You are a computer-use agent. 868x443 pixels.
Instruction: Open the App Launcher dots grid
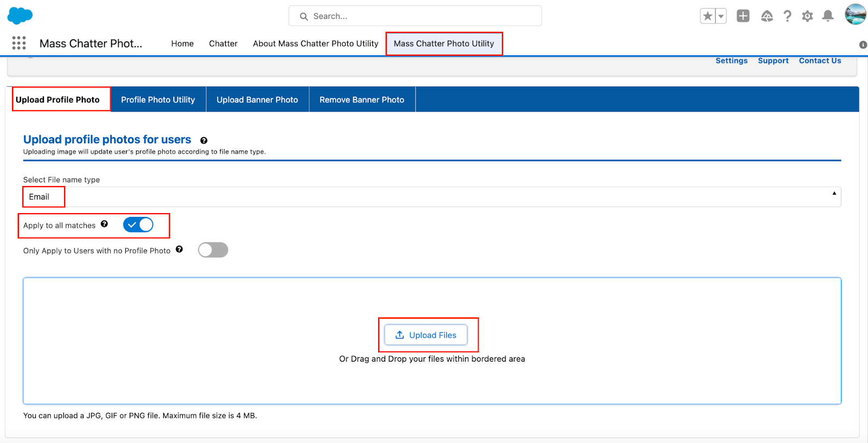click(19, 43)
